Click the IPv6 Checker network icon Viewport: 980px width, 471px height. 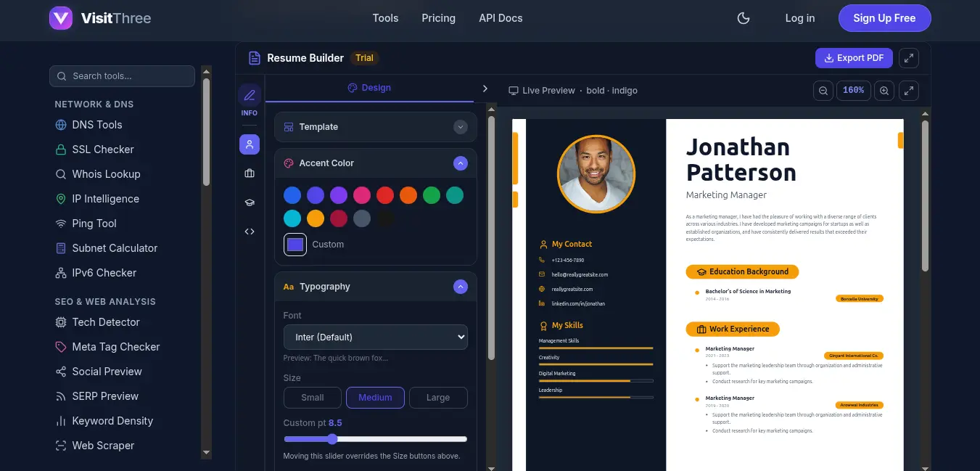tap(61, 273)
